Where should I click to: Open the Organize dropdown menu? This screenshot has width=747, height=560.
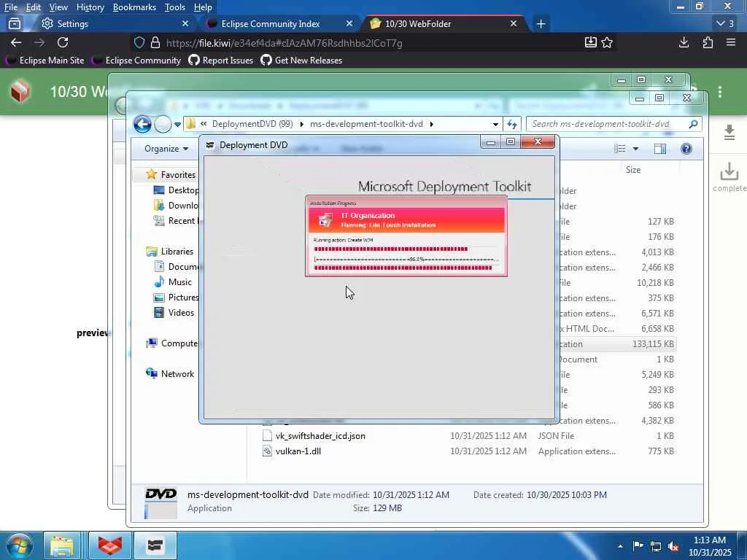166,149
